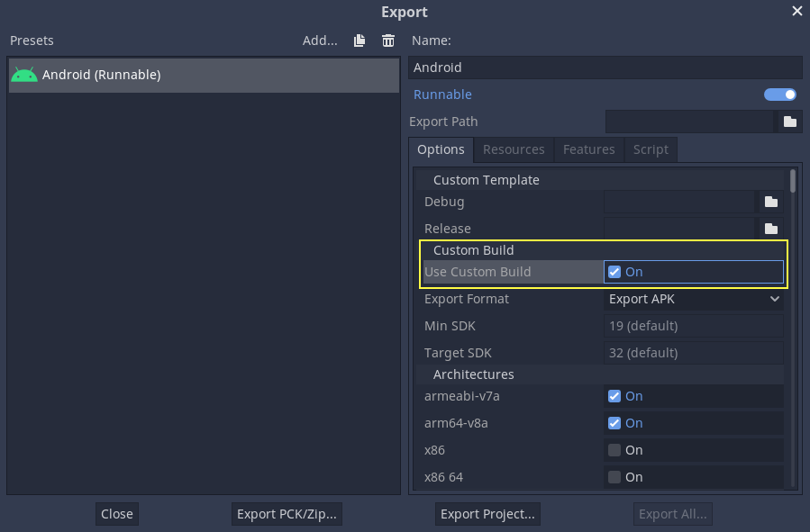Click inside the Name text field
The image size is (810, 532).
tap(605, 67)
